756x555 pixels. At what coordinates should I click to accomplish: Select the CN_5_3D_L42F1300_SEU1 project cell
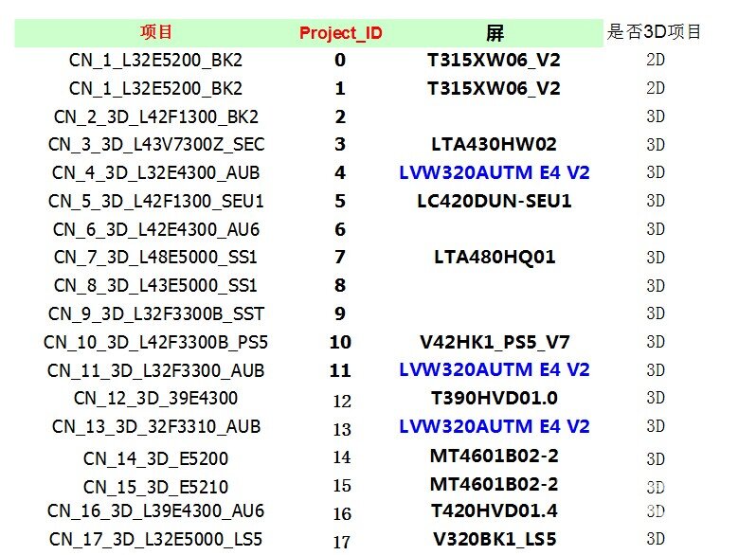click(x=155, y=201)
